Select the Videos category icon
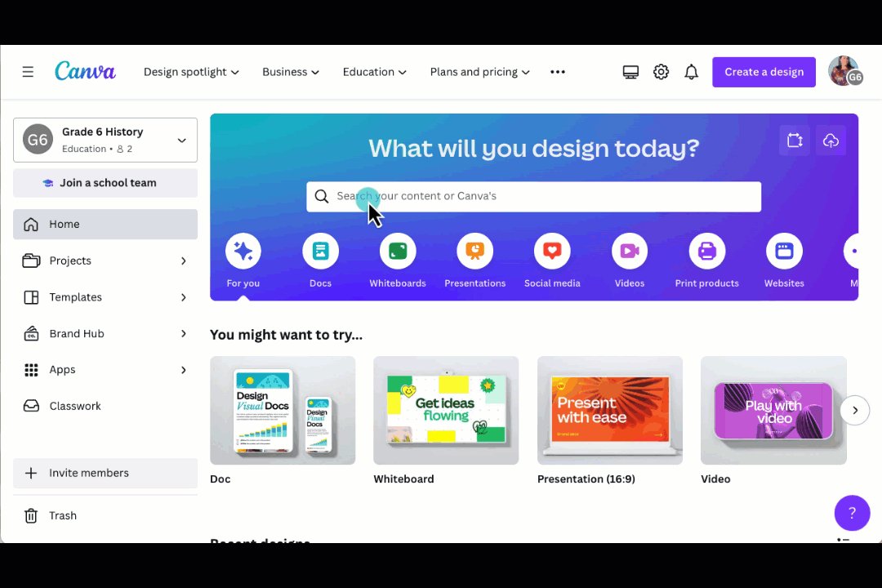Screen dimensions: 882x588 (630, 251)
